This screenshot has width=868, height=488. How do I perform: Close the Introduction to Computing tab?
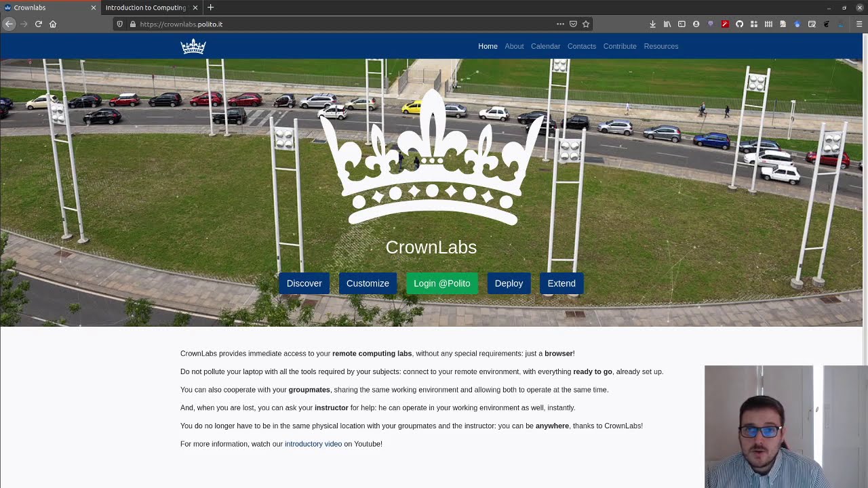195,7
